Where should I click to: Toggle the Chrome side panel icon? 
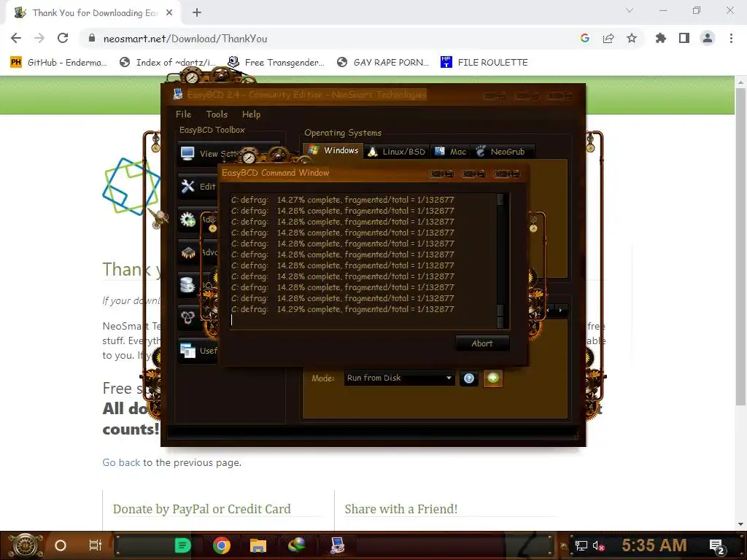684,38
